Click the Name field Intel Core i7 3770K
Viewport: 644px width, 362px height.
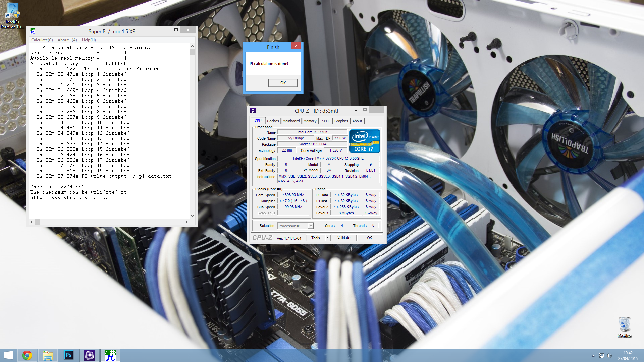point(313,132)
